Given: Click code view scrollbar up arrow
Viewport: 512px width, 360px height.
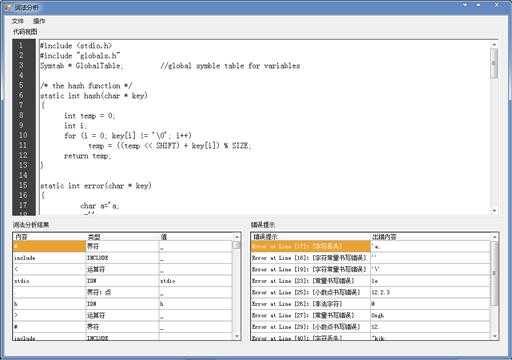Looking at the screenshot, I should click(494, 44).
